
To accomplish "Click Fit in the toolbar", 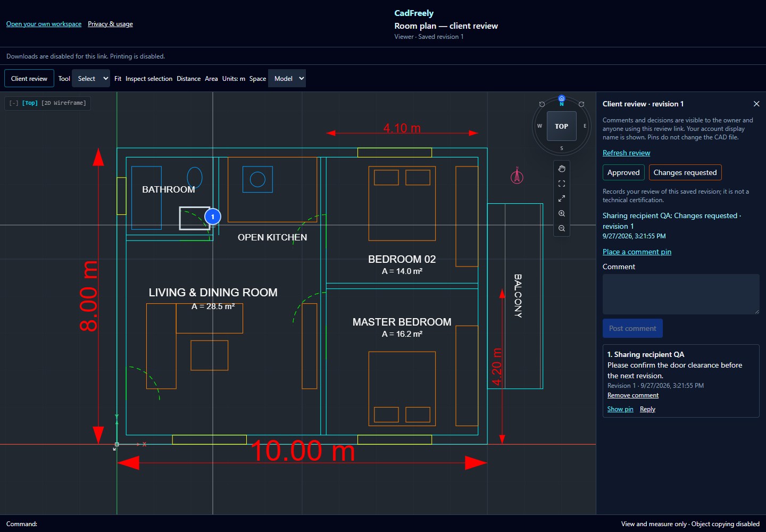I will [x=118, y=79].
